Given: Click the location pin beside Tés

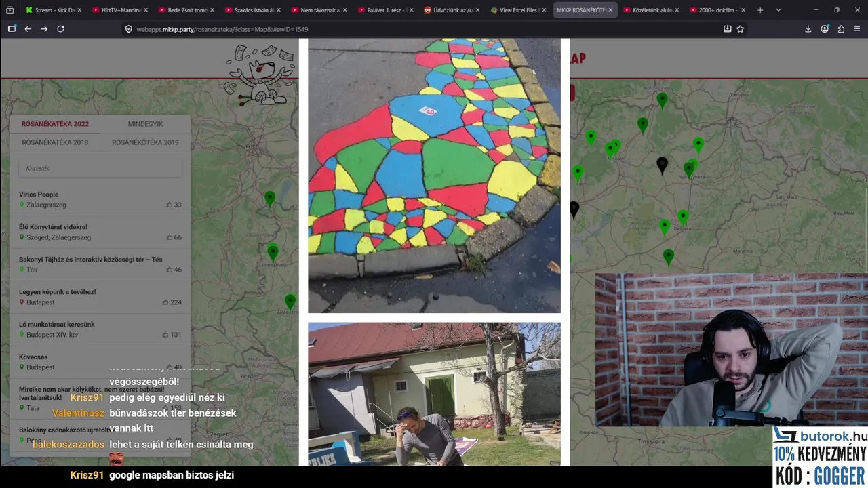Looking at the screenshot, I should pos(22,270).
